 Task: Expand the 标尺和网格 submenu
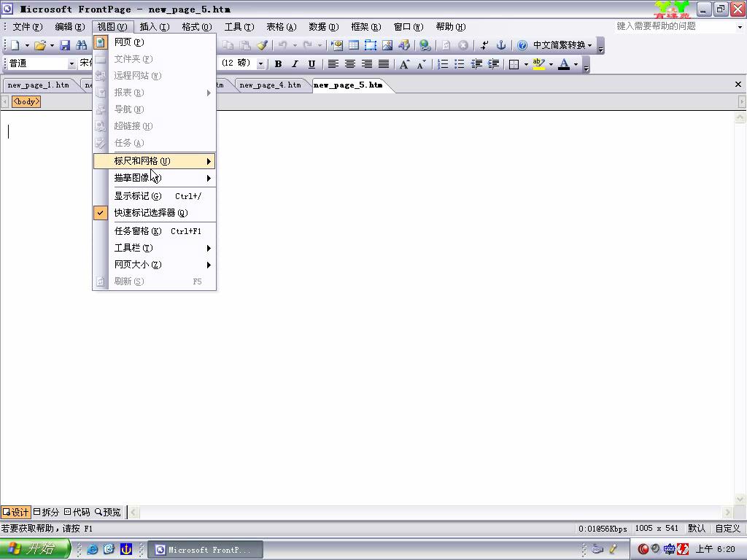(x=155, y=161)
